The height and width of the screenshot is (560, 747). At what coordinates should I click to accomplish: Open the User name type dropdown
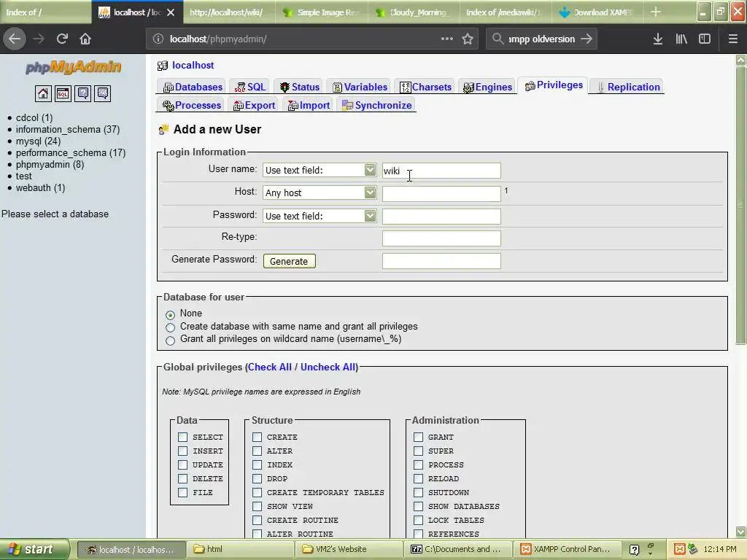click(320, 170)
